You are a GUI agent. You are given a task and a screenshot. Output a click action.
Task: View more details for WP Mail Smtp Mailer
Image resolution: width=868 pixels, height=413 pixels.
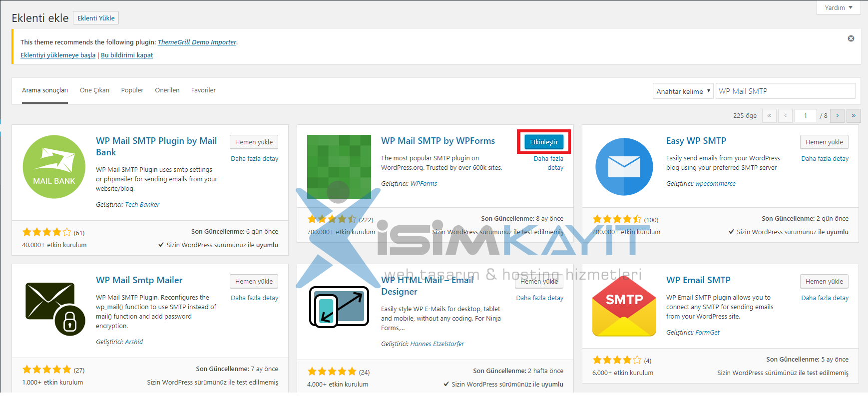[254, 298]
